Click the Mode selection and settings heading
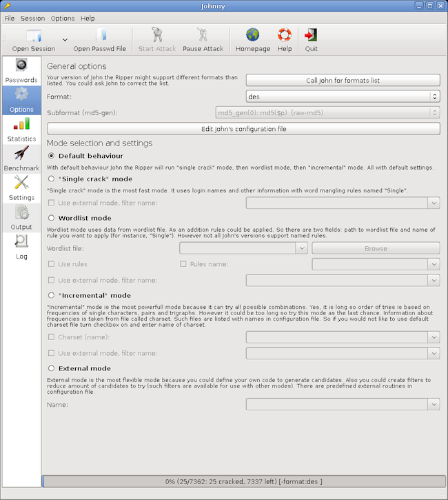448x500 pixels. (99, 143)
